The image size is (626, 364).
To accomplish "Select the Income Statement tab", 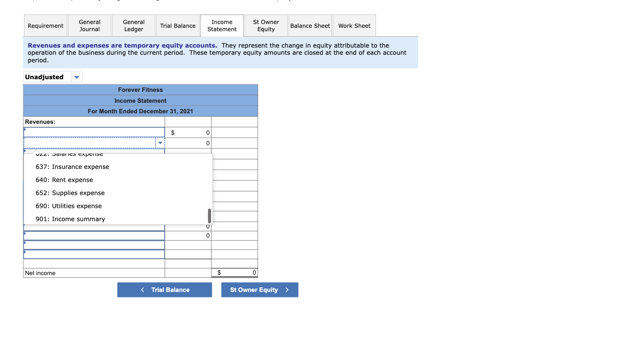I will tap(222, 25).
